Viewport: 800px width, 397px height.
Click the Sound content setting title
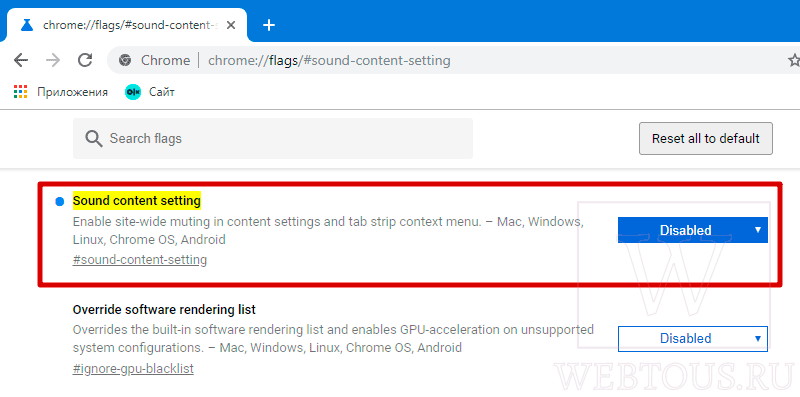click(x=137, y=201)
